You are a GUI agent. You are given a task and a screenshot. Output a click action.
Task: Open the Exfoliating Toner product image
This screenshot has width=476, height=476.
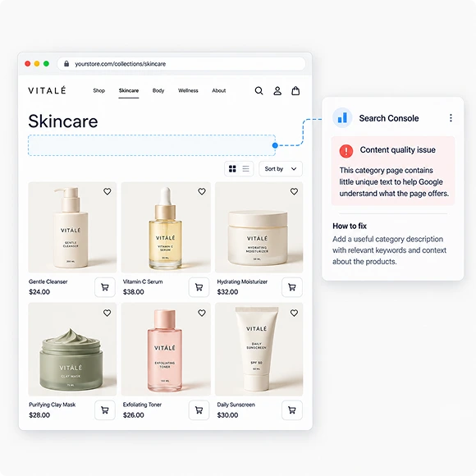coord(166,349)
